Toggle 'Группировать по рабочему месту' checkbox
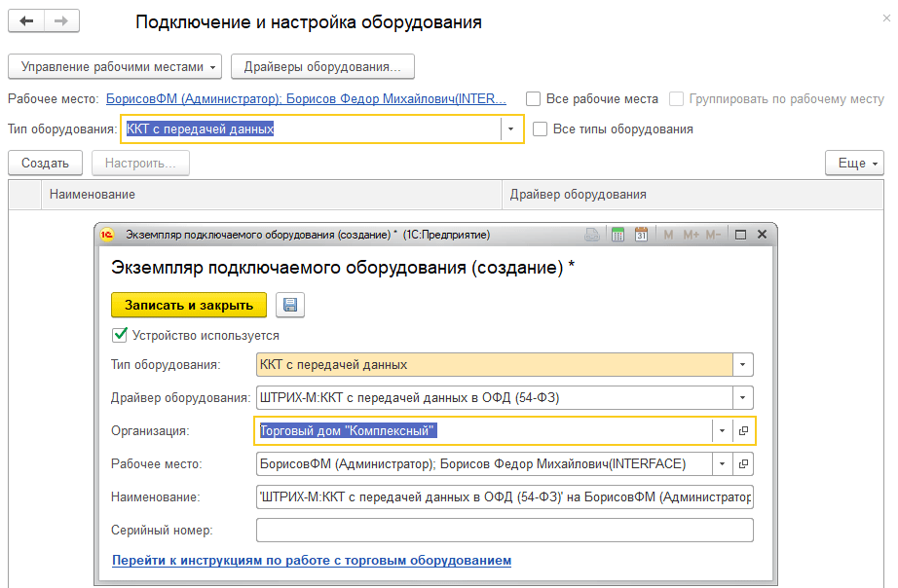Image resolution: width=898 pixels, height=588 pixels. click(x=676, y=99)
